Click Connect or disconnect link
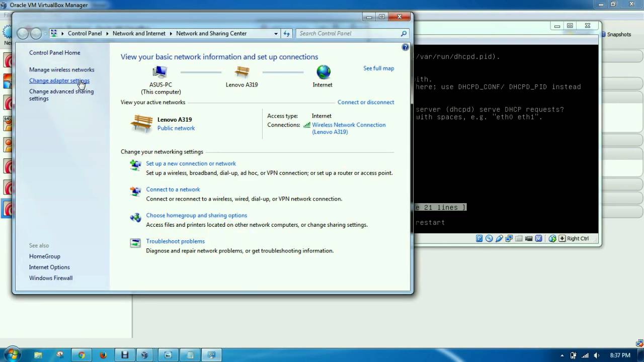The width and height of the screenshot is (644, 362). 366,102
